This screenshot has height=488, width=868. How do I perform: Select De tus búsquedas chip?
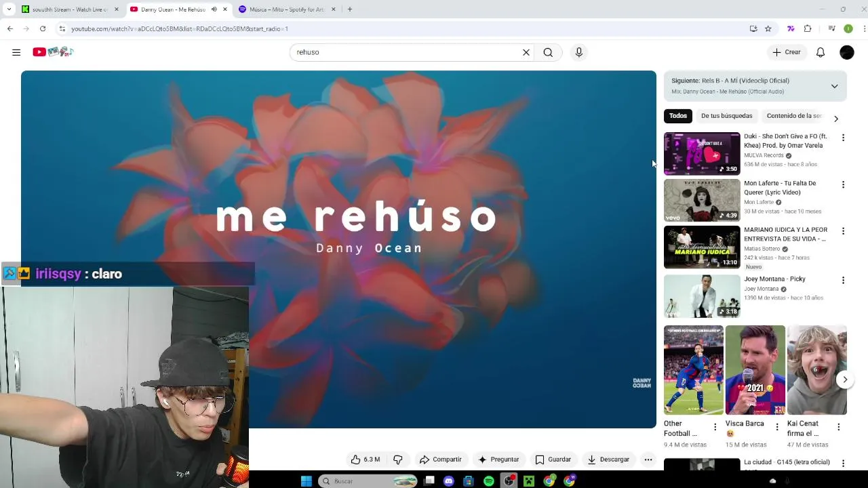(x=726, y=116)
